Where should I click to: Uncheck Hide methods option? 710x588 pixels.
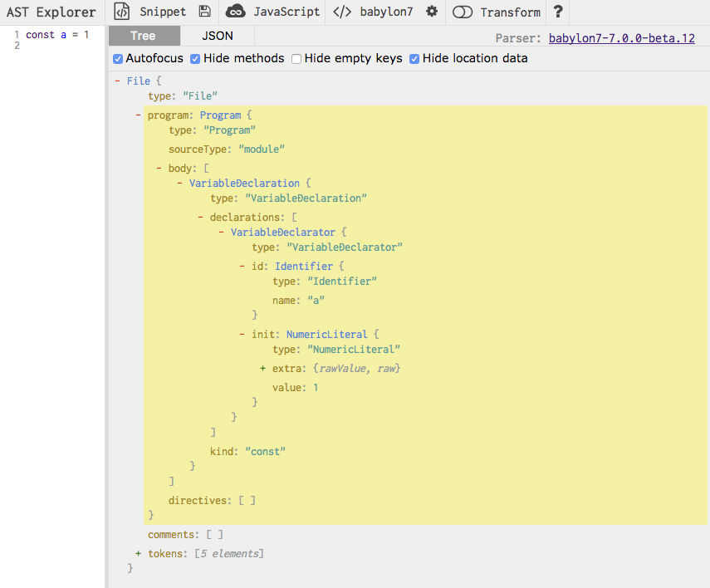coord(195,59)
